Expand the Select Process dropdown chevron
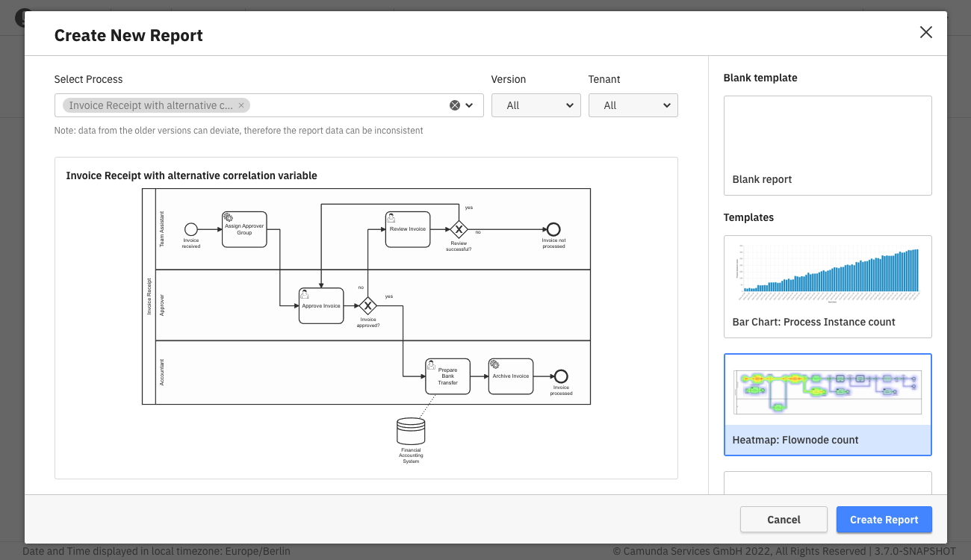971x560 pixels. tap(470, 105)
